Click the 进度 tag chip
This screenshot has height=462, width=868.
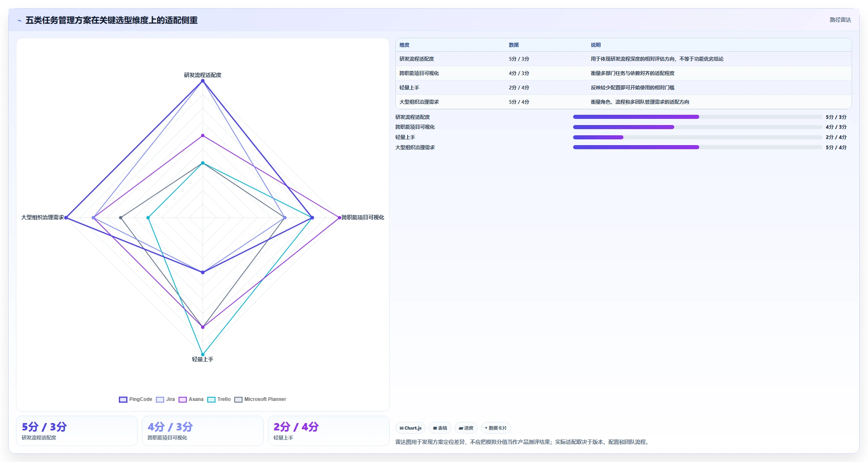coord(466,428)
